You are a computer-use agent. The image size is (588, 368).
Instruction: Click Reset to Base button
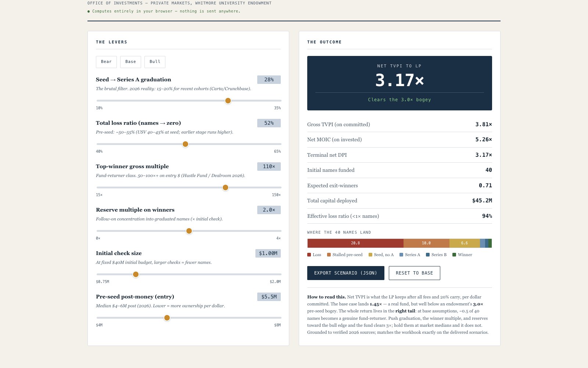pyautogui.click(x=415, y=273)
